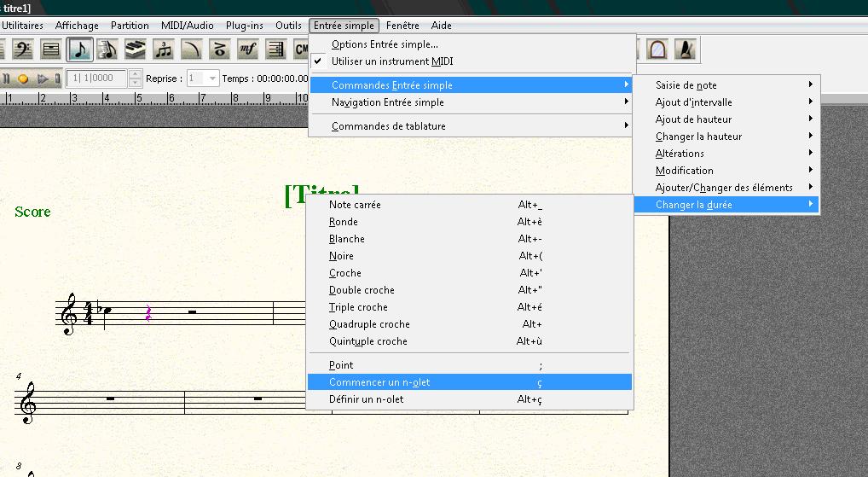Image resolution: width=868 pixels, height=477 pixels.
Task: Select the Tempo metronome tool icon
Action: [x=685, y=49]
